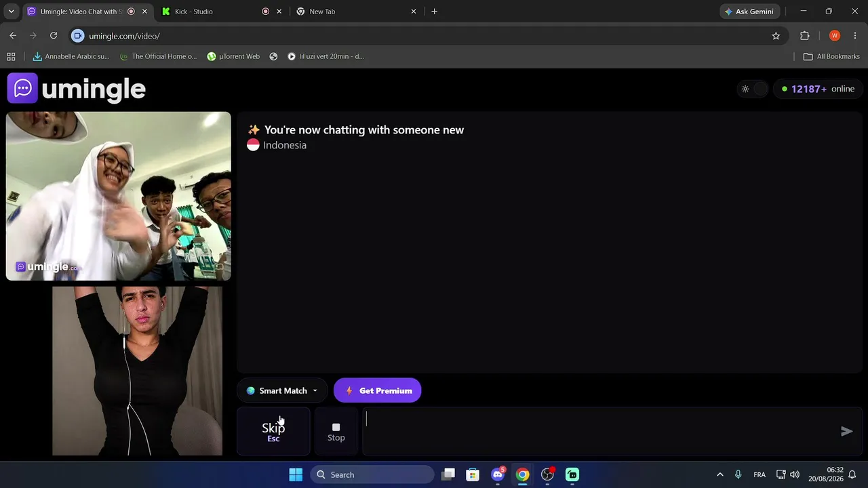The height and width of the screenshot is (488, 868).
Task: Open the Ask Gemini button
Action: tap(750, 12)
